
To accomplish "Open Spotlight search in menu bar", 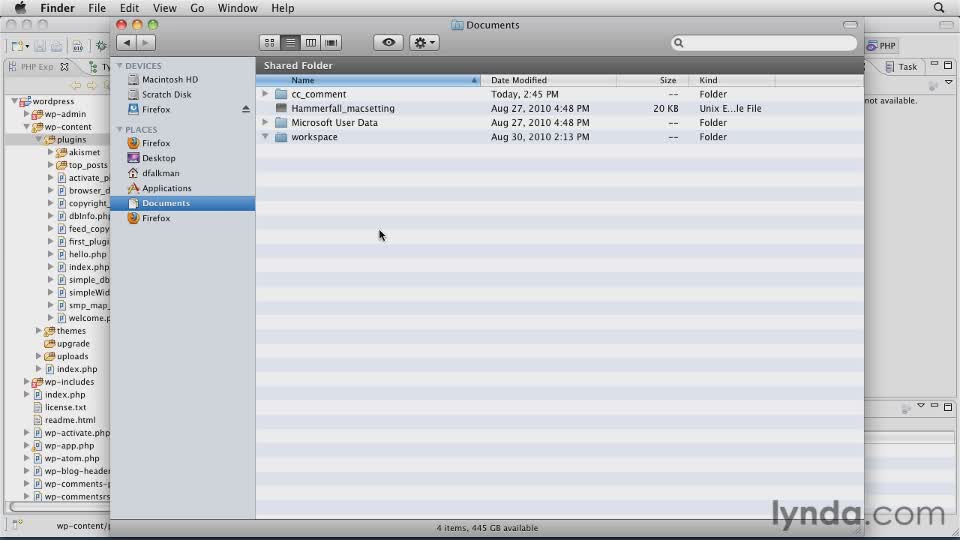I will 939,8.
